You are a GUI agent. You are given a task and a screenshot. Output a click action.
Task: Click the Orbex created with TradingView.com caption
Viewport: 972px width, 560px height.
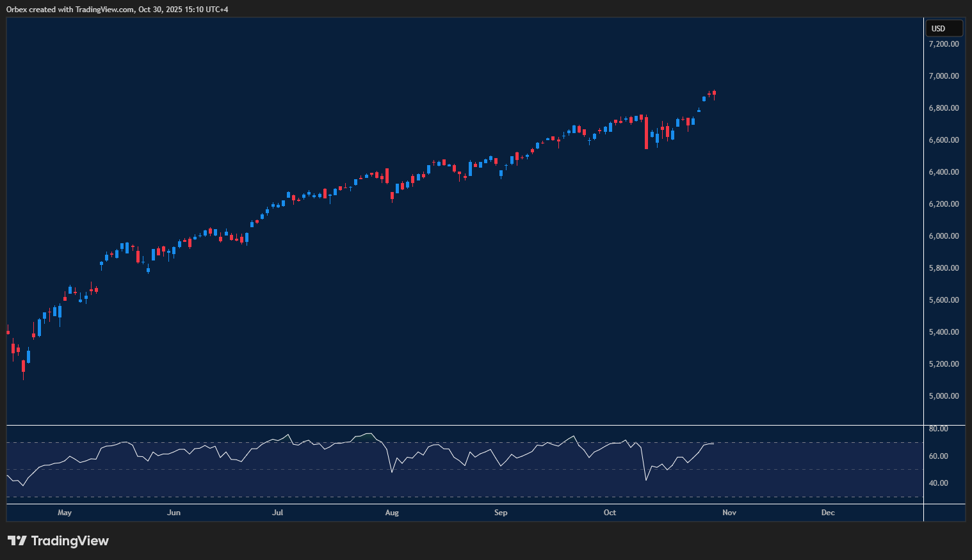click(x=117, y=9)
